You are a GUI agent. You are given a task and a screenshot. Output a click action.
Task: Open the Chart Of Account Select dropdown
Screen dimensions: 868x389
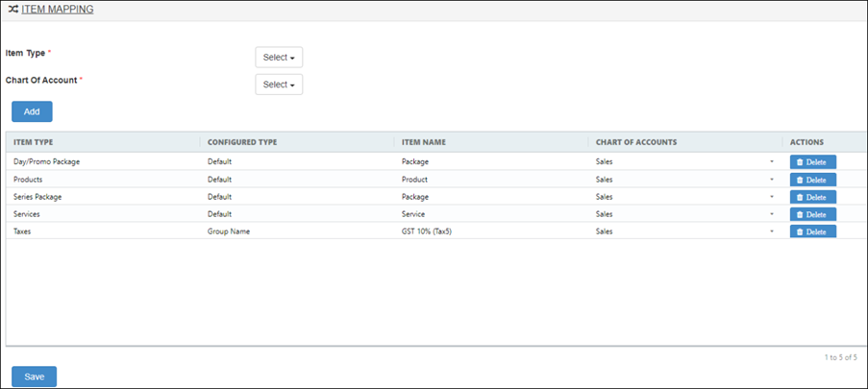(279, 85)
